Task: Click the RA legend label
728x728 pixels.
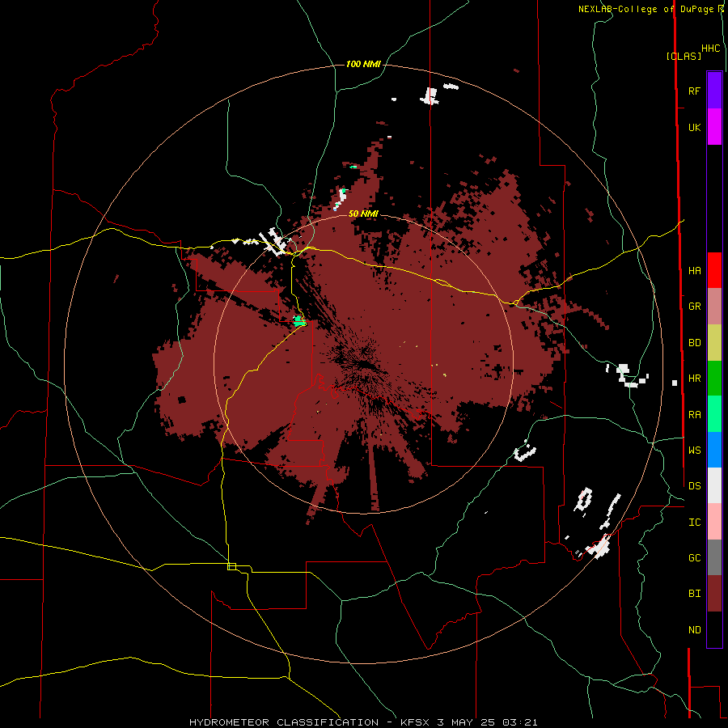Action: click(694, 415)
